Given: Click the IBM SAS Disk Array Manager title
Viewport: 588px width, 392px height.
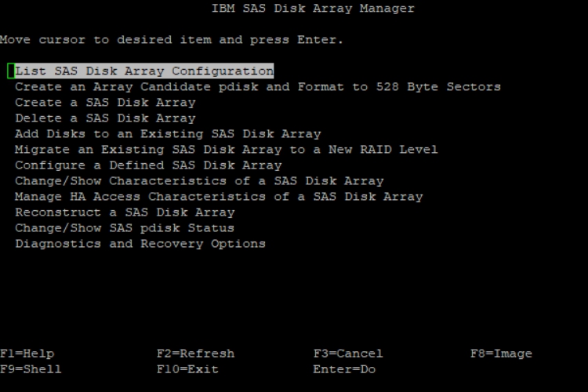Looking at the screenshot, I should pos(313,9).
